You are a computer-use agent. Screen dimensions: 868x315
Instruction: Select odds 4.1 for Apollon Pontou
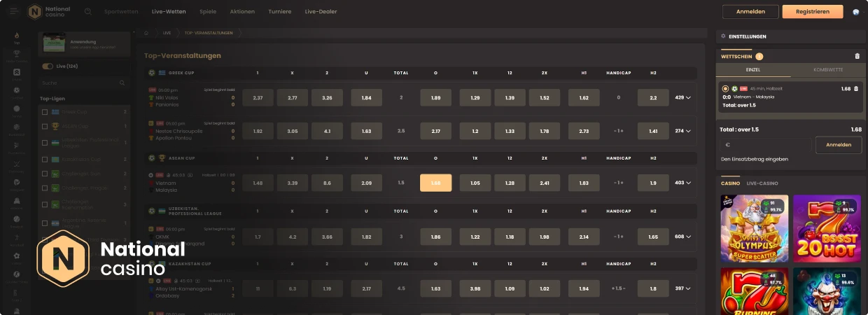click(x=328, y=131)
